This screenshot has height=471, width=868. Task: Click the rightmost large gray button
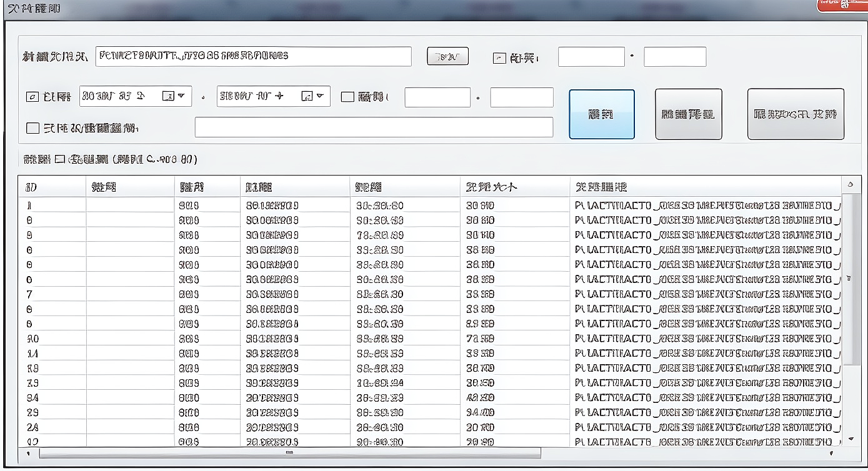pos(796,114)
